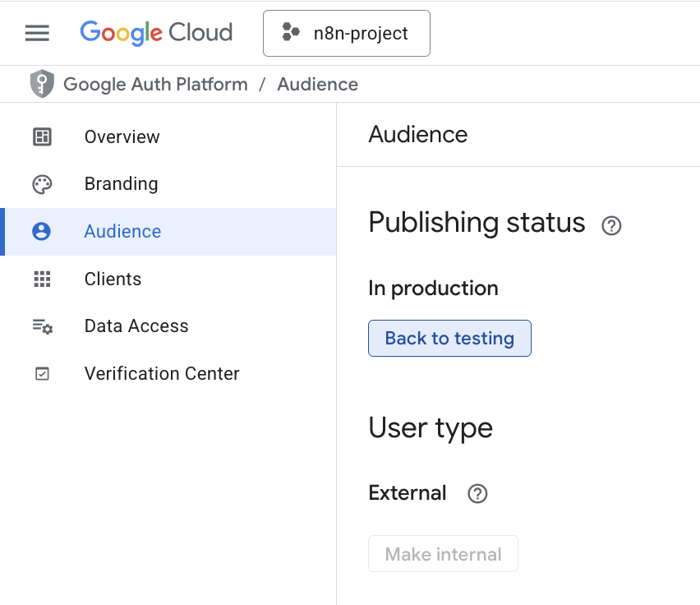Show help for External user type
Image resolution: width=700 pixels, height=605 pixels.
tap(477, 494)
